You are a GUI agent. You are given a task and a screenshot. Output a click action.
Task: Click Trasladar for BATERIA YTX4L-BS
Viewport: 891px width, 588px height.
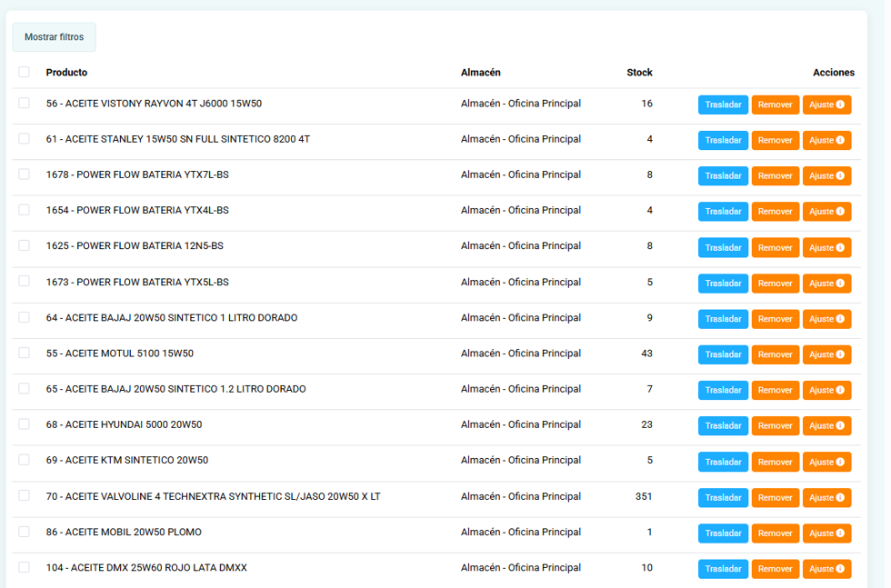click(723, 212)
